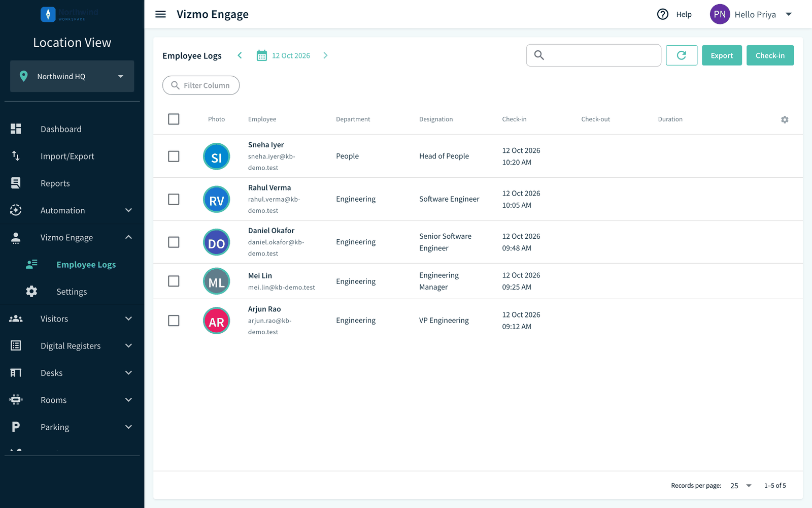Screen dimensions: 812x508
Task: Click Rahul Verma's RV avatar
Action: 217,199
